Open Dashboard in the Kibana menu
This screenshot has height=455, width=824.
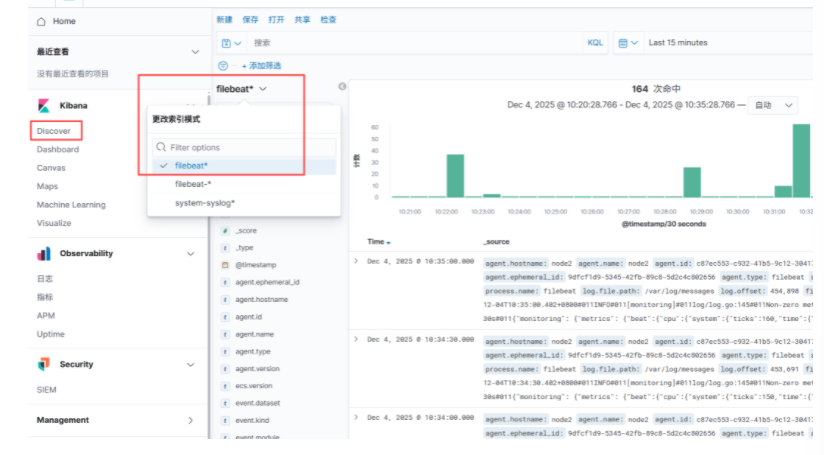pyautogui.click(x=58, y=149)
